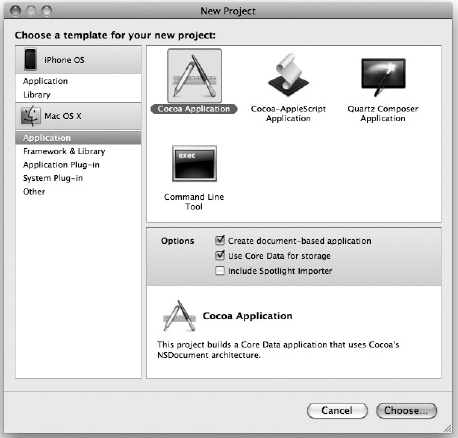Screen dimensions: 458x438
Task: Click the iPhone device icon in sidebar
Action: (30, 59)
